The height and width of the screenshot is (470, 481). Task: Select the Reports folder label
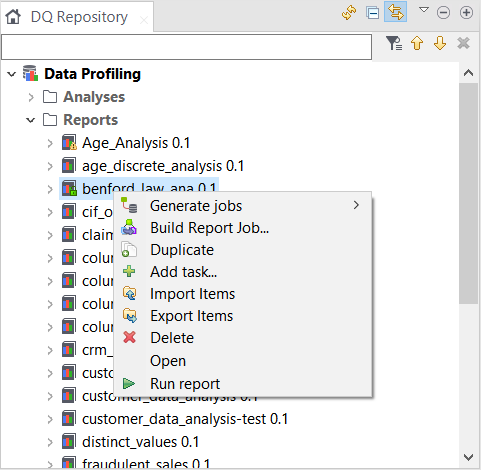91,120
